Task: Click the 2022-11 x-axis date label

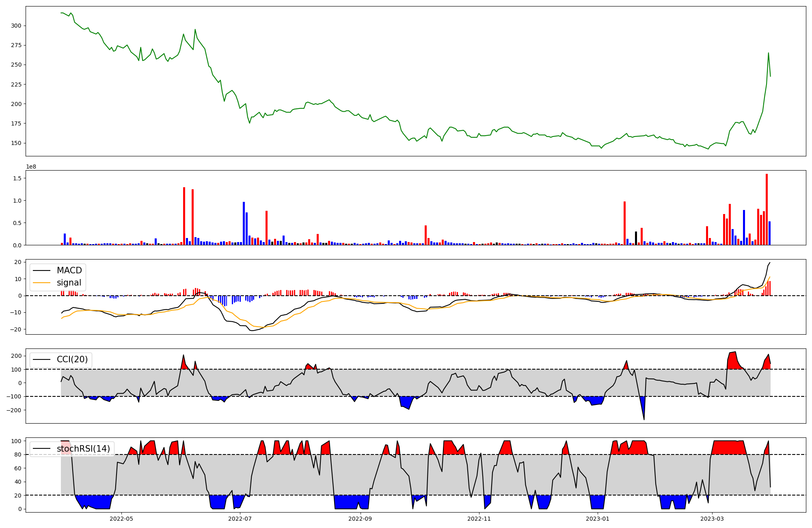Action: coord(479,519)
